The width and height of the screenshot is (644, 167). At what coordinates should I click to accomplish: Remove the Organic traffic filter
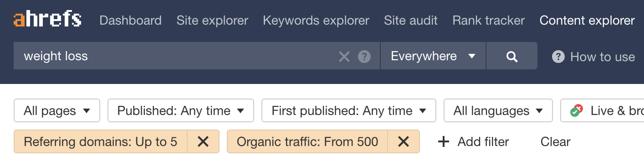[x=404, y=141]
